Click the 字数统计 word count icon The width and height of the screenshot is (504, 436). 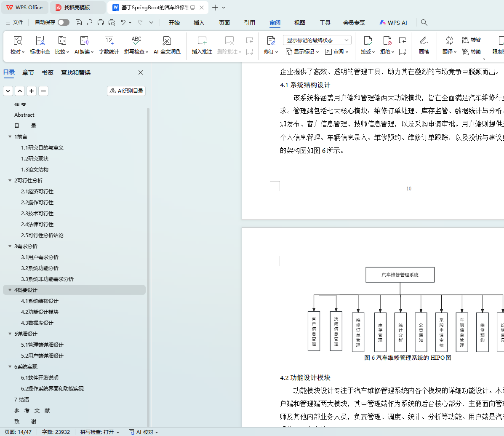coord(109,41)
